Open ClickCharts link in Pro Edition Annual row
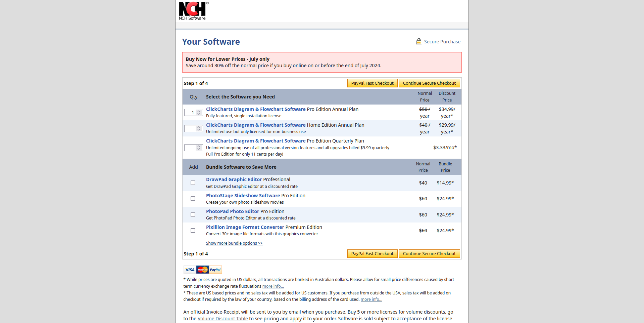The width and height of the screenshot is (644, 323). pos(256,109)
